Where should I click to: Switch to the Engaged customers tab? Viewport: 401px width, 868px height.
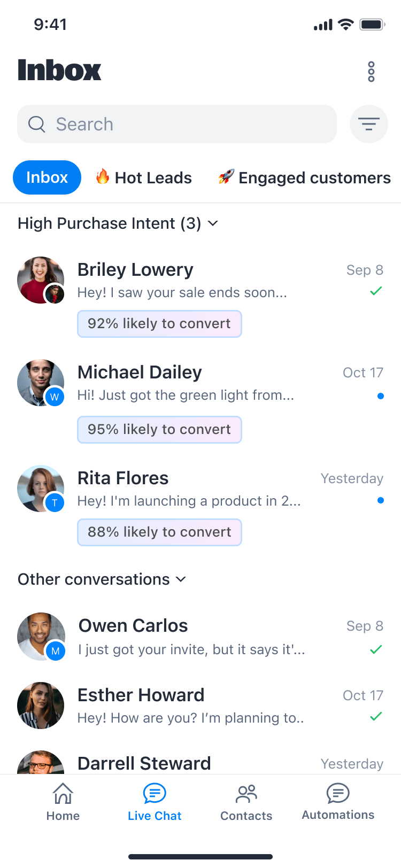(305, 177)
